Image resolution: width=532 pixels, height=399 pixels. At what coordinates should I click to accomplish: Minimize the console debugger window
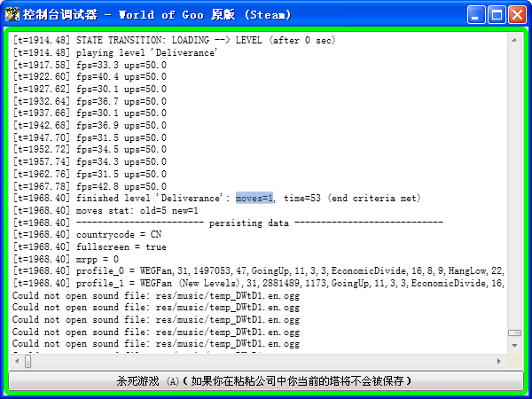coord(477,14)
